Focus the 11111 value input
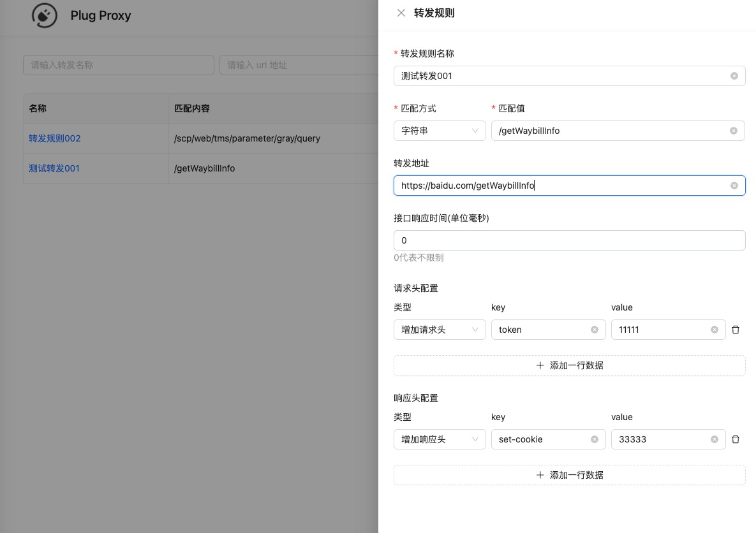The height and width of the screenshot is (533, 756). pos(668,330)
